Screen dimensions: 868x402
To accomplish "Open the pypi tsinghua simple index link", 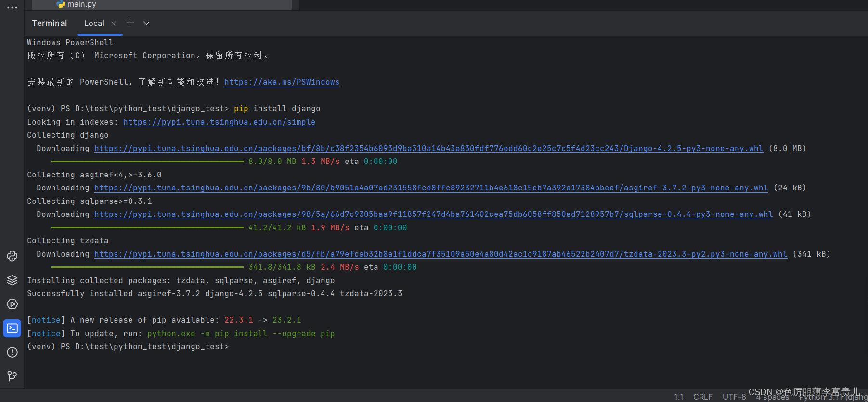I will click(219, 122).
